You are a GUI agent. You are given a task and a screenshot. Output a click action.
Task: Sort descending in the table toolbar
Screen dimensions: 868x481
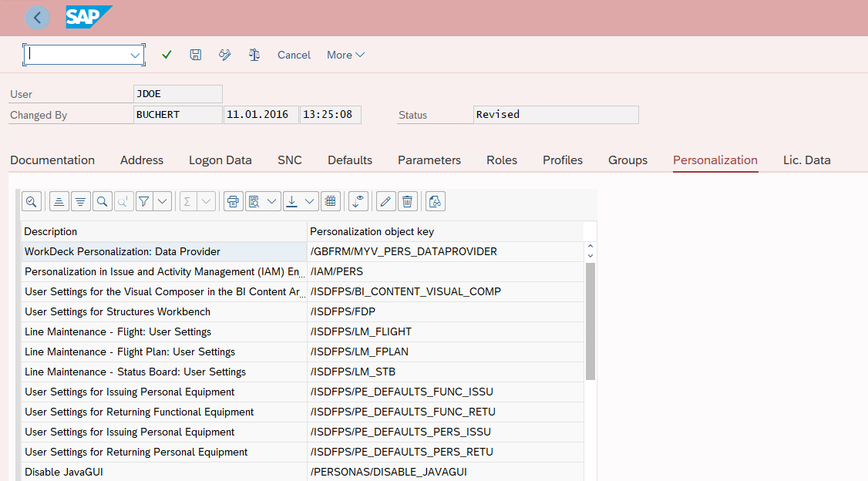(80, 201)
